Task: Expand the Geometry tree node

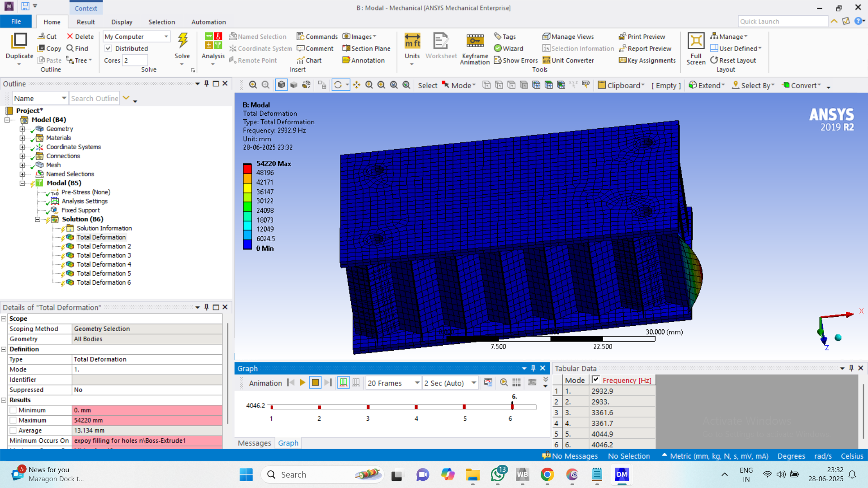Action: point(22,129)
